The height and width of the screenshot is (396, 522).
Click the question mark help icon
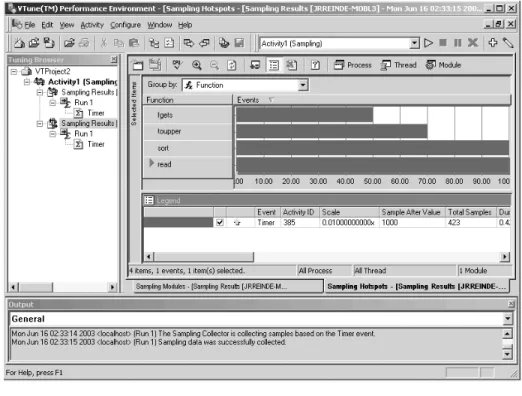pos(315,65)
